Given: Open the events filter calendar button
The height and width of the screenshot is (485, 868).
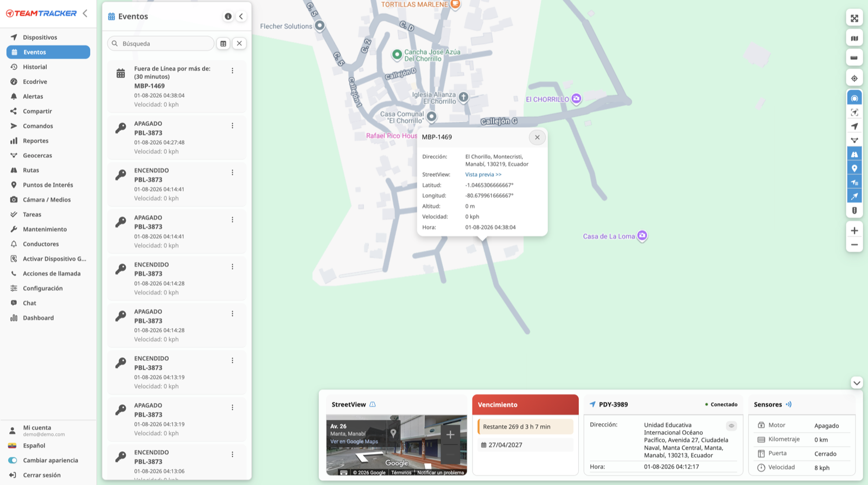Looking at the screenshot, I should (223, 43).
